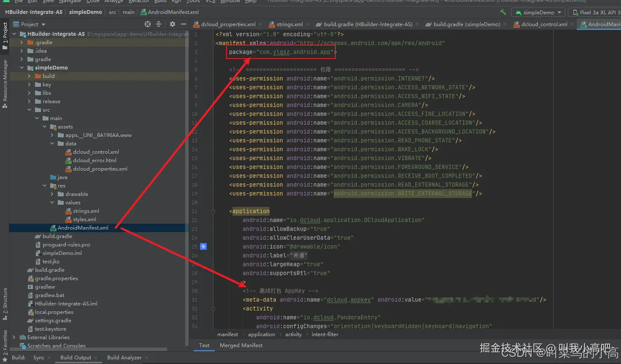Select styles.xml under values
The image size is (621, 364).
coord(84,219)
